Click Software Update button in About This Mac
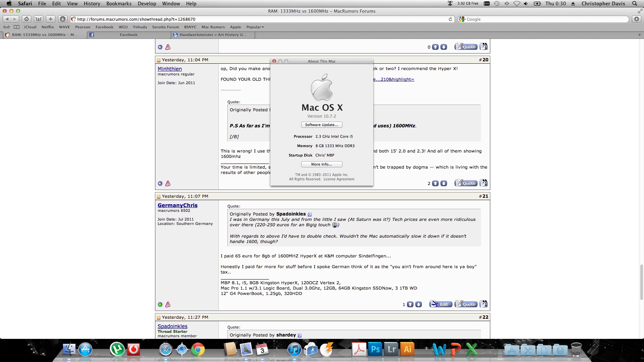 [x=322, y=125]
